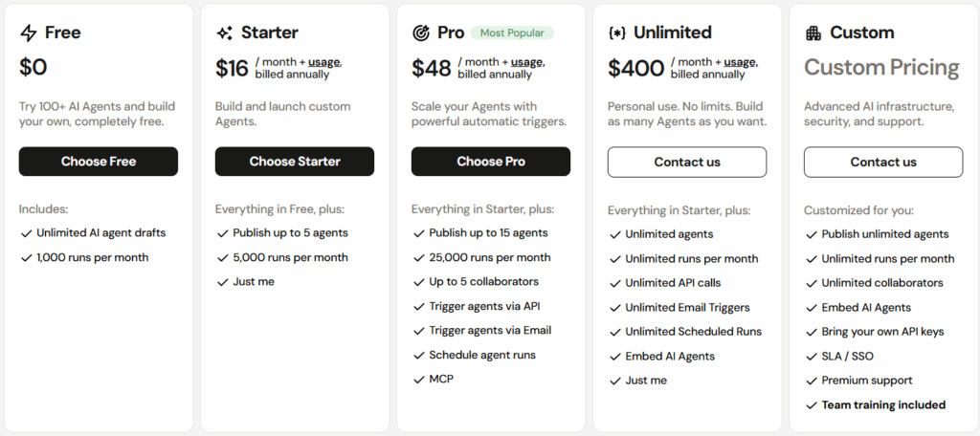Click checkmark next to Unlimited API calls
This screenshot has height=436, width=980.
(614, 283)
